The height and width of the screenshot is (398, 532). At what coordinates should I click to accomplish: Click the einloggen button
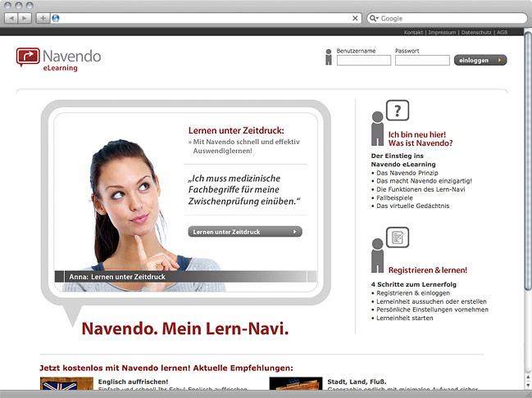[480, 60]
